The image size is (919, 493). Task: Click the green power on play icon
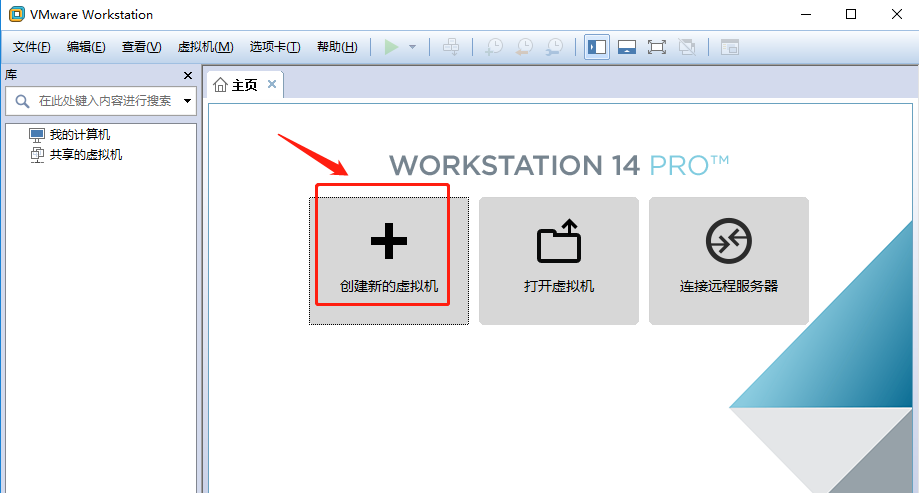[391, 47]
